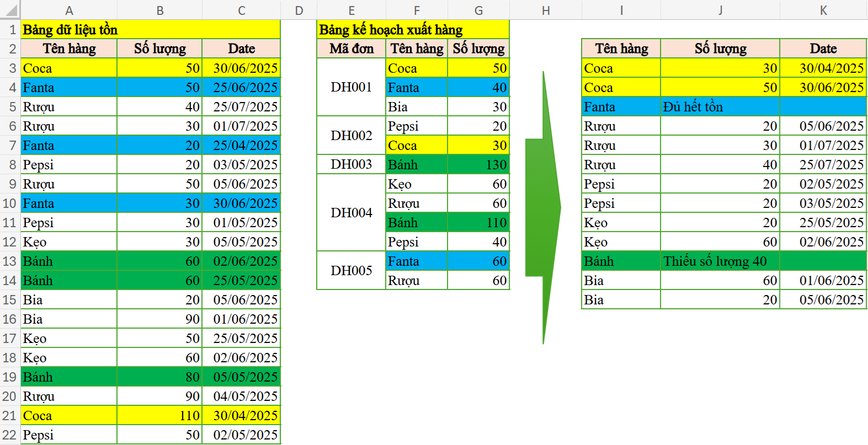
Task: Click column header K
Action: 823,10
